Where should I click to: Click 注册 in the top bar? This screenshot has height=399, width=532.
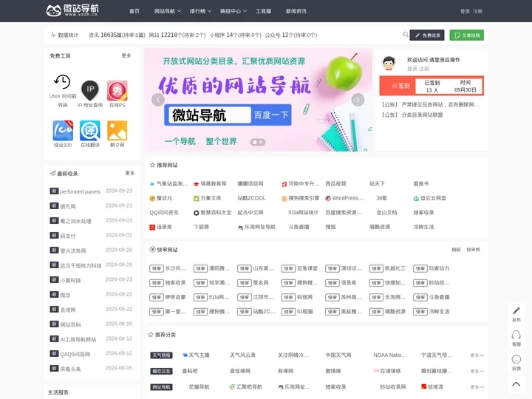478,11
